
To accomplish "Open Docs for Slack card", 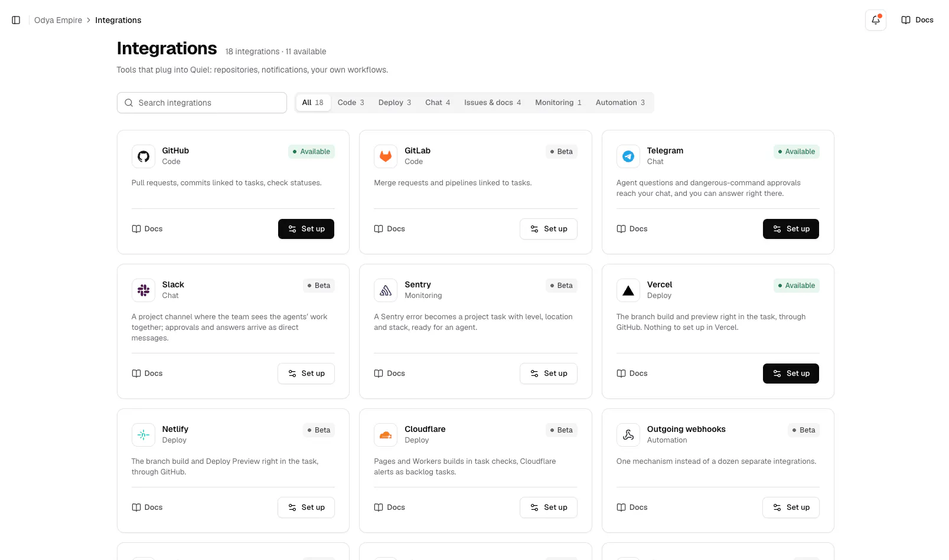I will [x=147, y=374].
